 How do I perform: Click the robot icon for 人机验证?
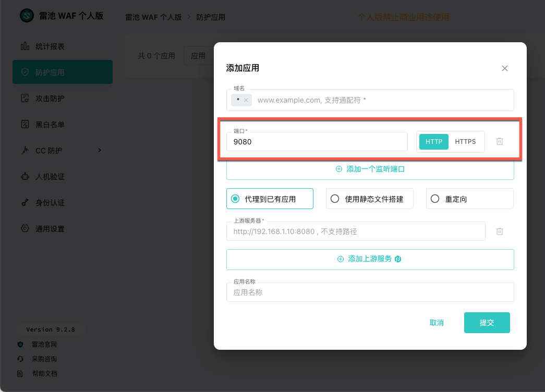pos(25,177)
